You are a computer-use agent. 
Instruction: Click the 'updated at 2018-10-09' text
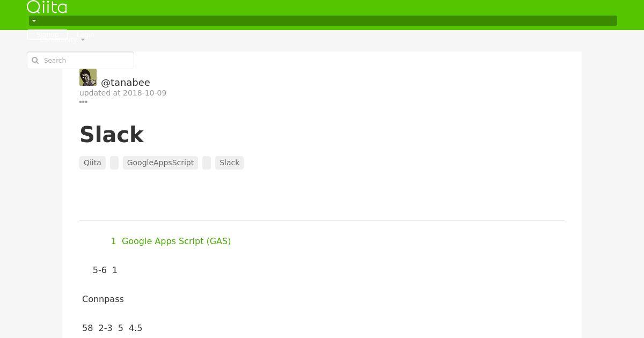123,93
